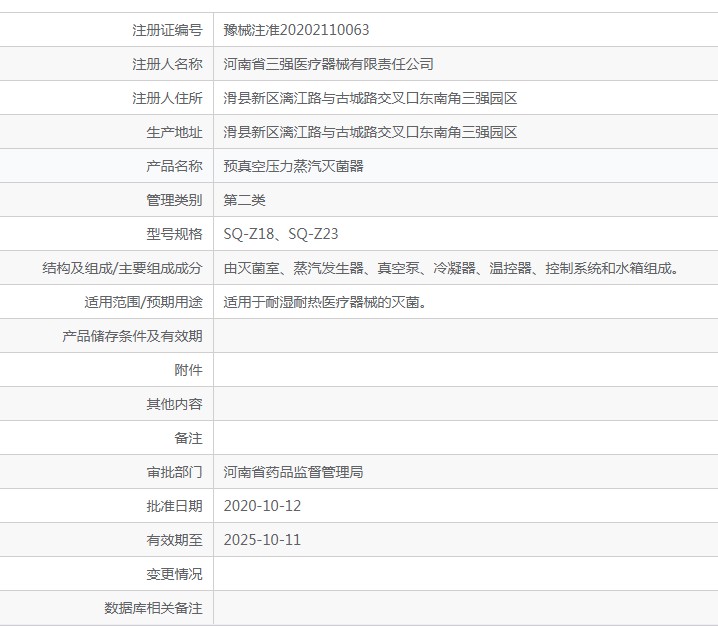Click the 注册人住所 label

tap(167, 98)
